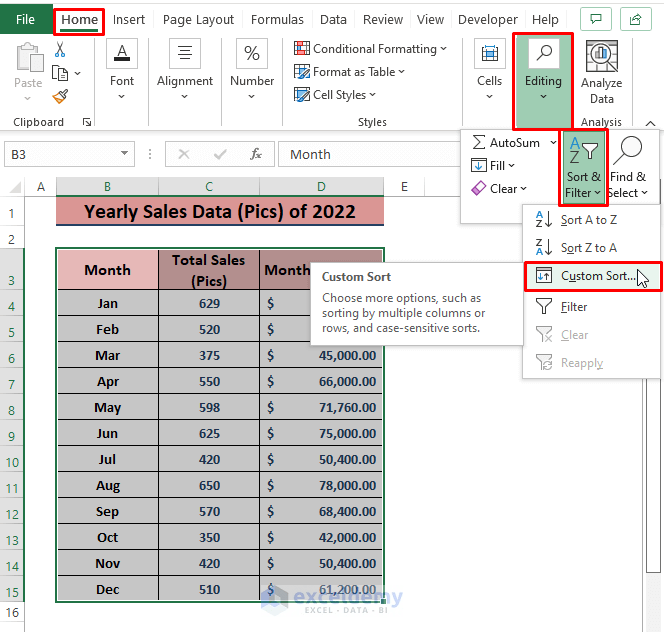Switch to the Formulas tab

(277, 19)
